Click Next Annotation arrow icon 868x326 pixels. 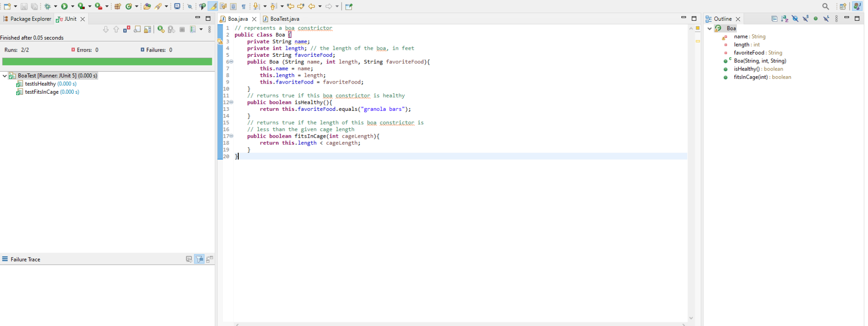[256, 6]
